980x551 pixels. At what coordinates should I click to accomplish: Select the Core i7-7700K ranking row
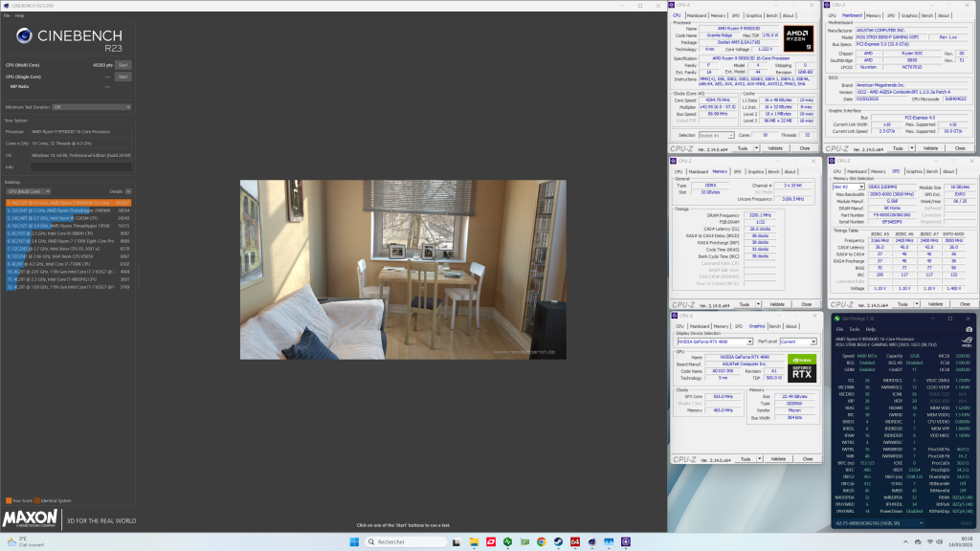(x=69, y=264)
